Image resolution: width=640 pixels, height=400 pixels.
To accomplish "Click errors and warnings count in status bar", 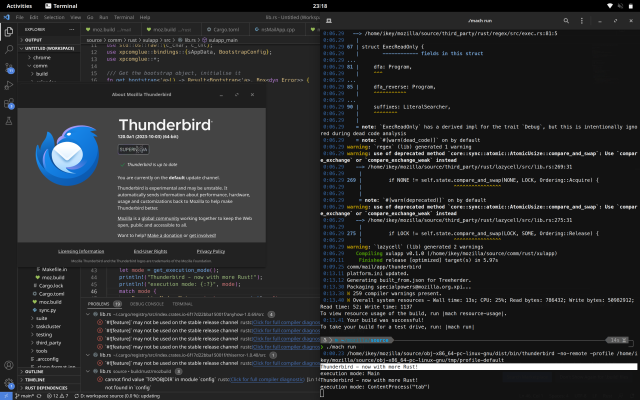I will [x=57, y=396].
